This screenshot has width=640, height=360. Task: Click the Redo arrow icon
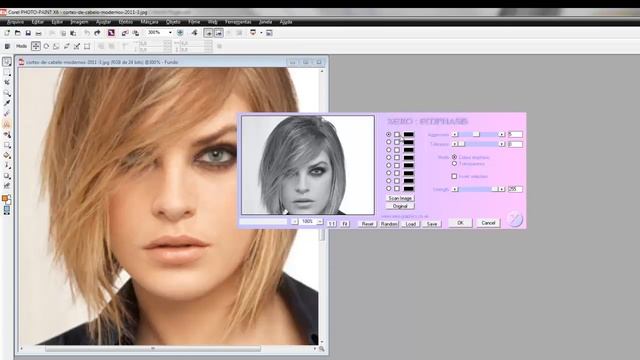(x=97, y=33)
